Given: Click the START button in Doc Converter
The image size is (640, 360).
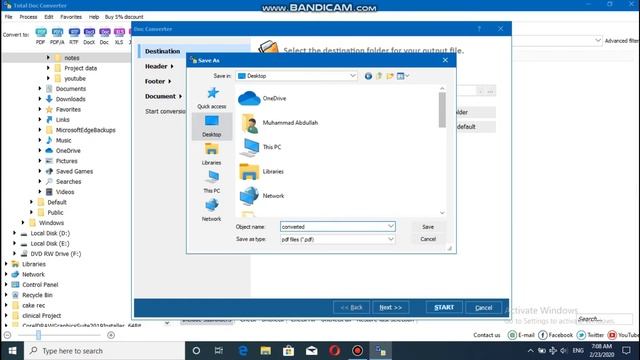Looking at the screenshot, I should tap(444, 307).
